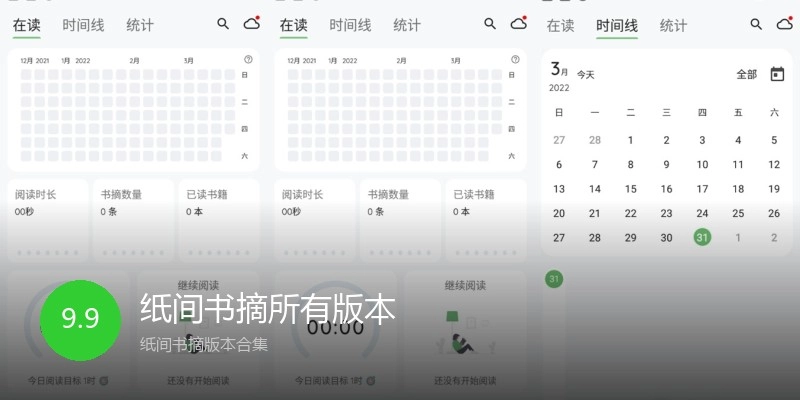Select date 15 in the calendar
800x400 pixels.
point(631,189)
